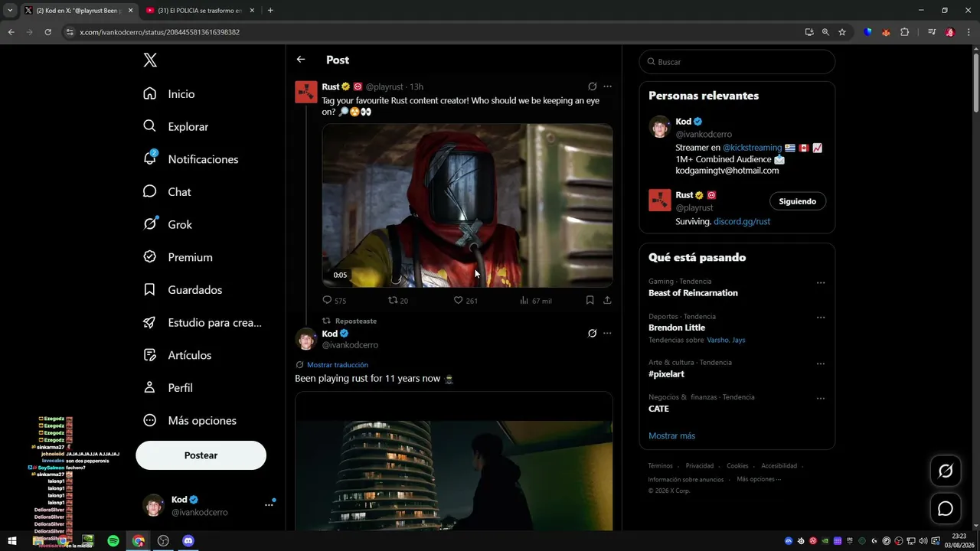Open options for the CATE trend
Image resolution: width=980 pixels, height=551 pixels.
[x=821, y=399]
